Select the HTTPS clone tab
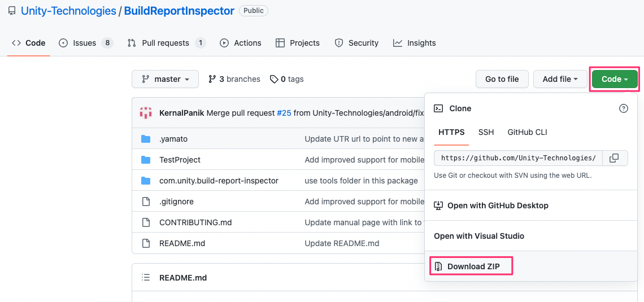 coord(451,133)
